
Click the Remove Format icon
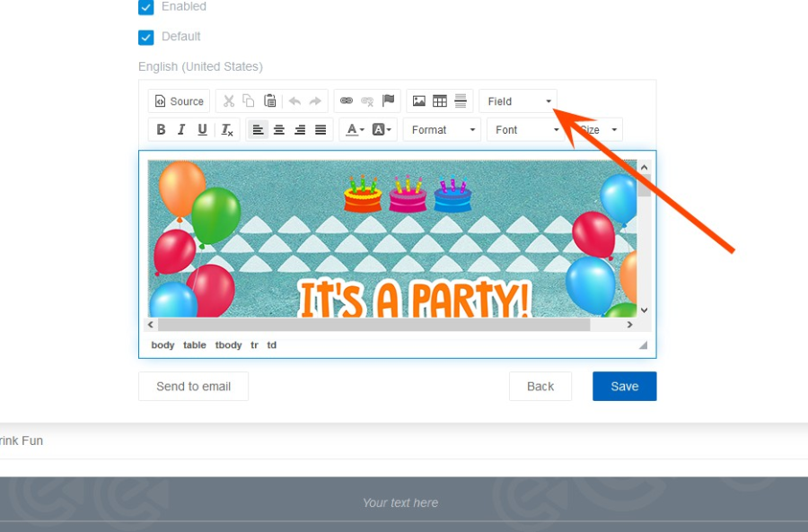[227, 130]
